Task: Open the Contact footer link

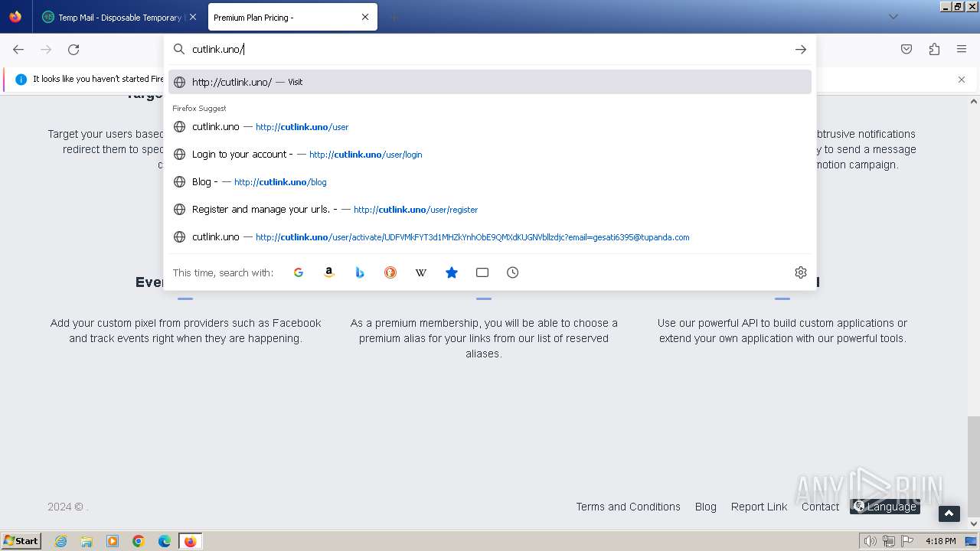Action: (820, 507)
